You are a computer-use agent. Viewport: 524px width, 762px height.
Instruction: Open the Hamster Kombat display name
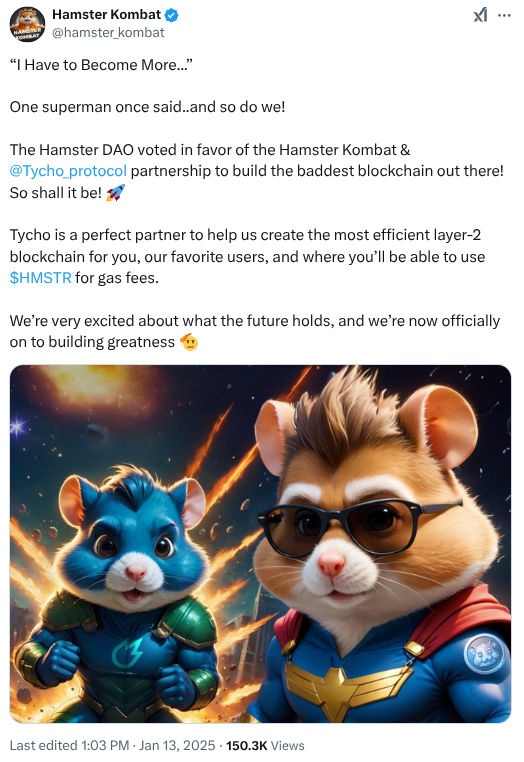(x=106, y=15)
